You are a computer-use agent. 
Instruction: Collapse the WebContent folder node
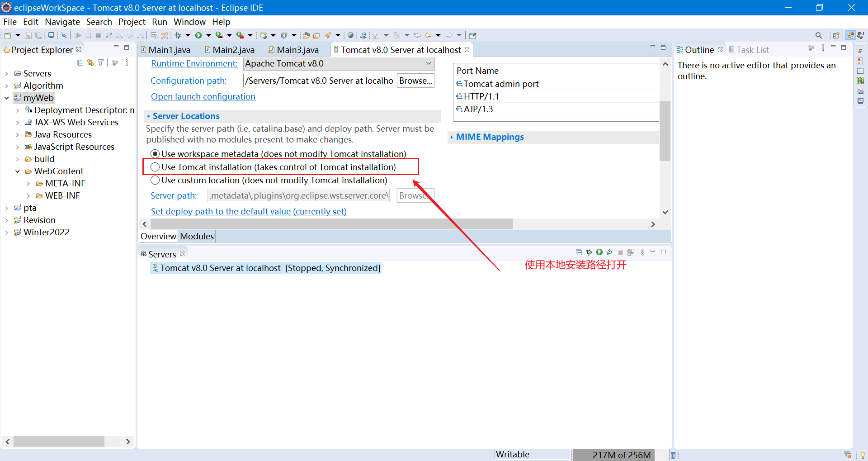[18, 171]
